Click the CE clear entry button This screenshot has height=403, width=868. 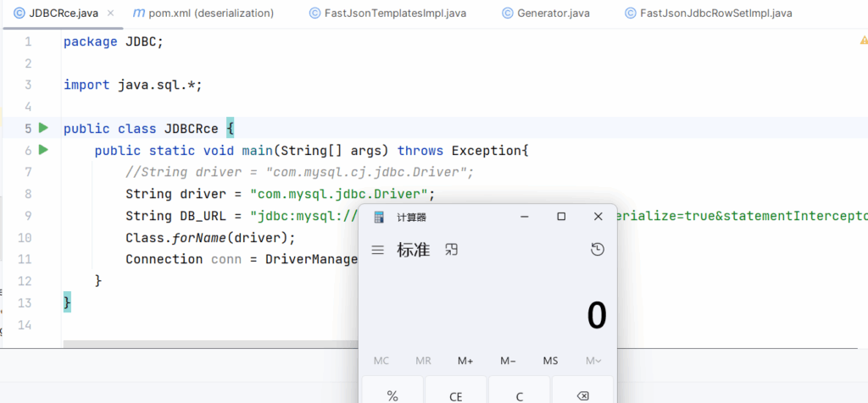pyautogui.click(x=455, y=395)
